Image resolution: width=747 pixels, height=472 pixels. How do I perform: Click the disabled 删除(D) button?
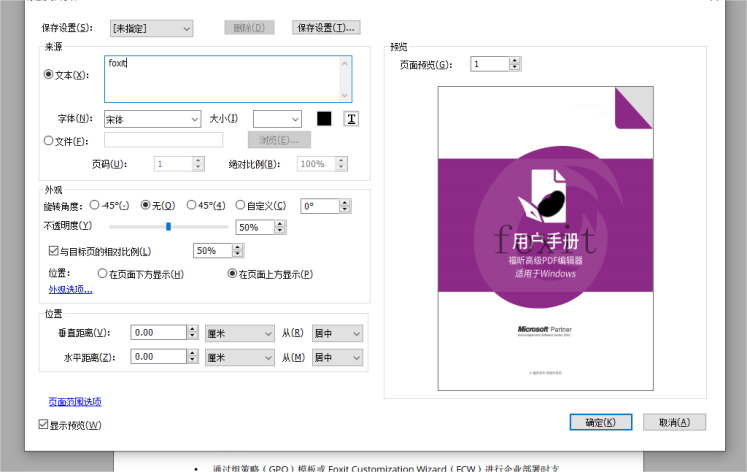(249, 28)
